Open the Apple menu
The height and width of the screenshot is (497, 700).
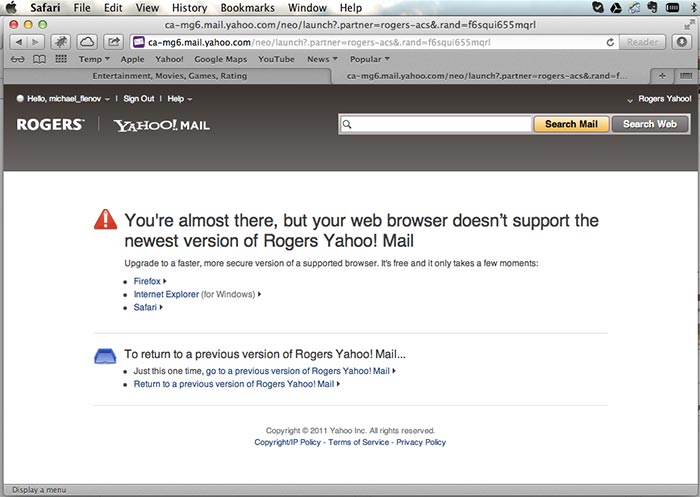11,7
